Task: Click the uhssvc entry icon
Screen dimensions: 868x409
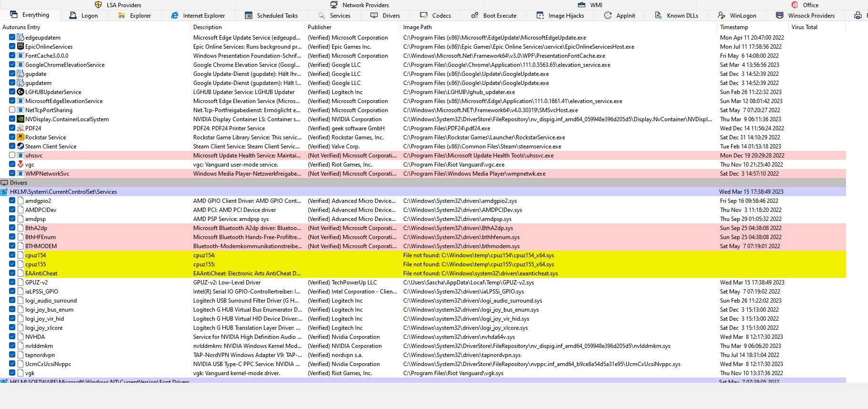Action: pyautogui.click(x=21, y=155)
